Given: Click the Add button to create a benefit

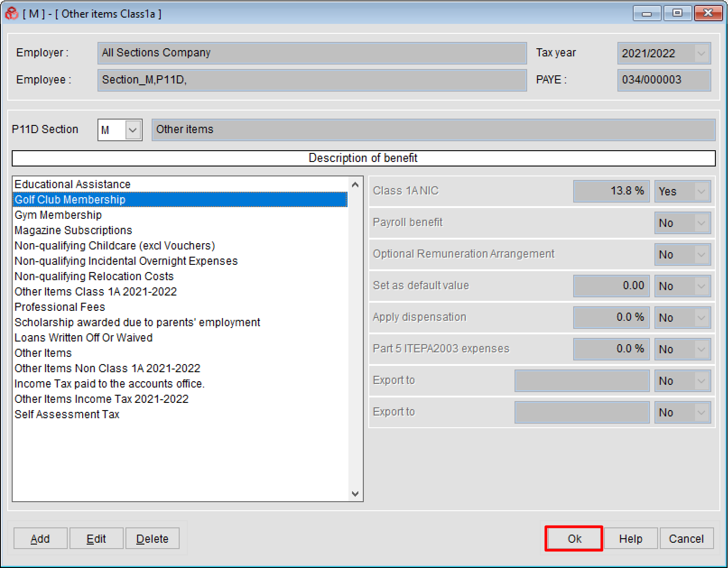Looking at the screenshot, I should [40, 538].
